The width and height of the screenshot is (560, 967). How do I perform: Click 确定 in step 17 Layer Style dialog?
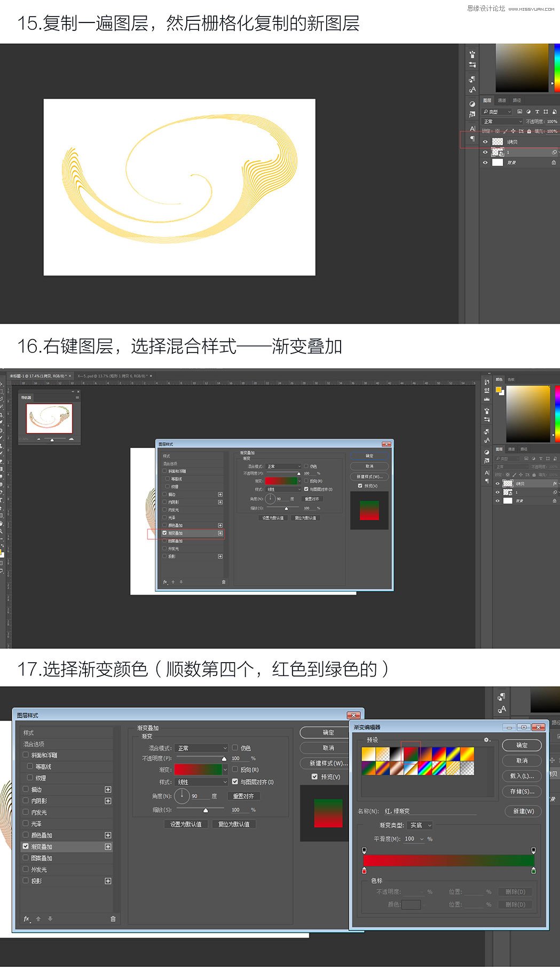click(328, 733)
